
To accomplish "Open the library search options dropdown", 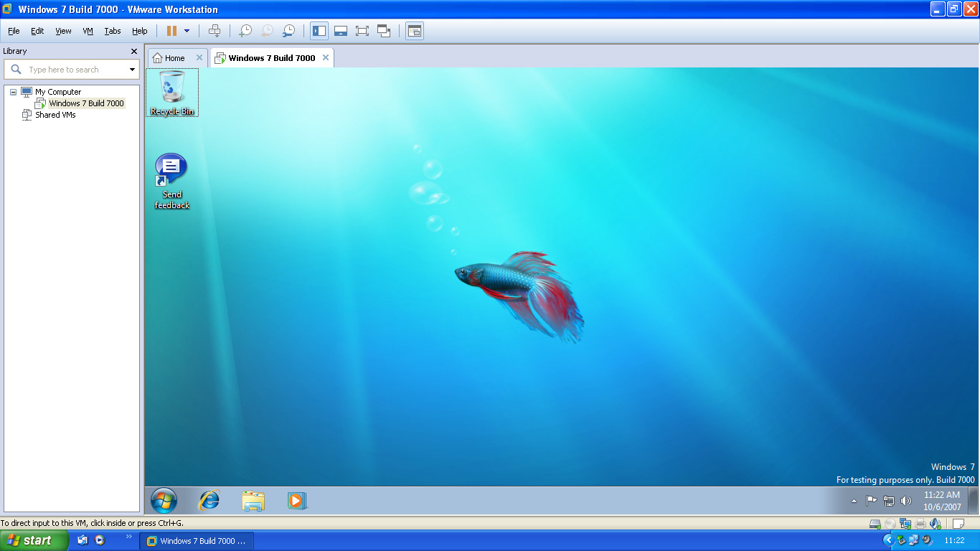I will click(132, 70).
